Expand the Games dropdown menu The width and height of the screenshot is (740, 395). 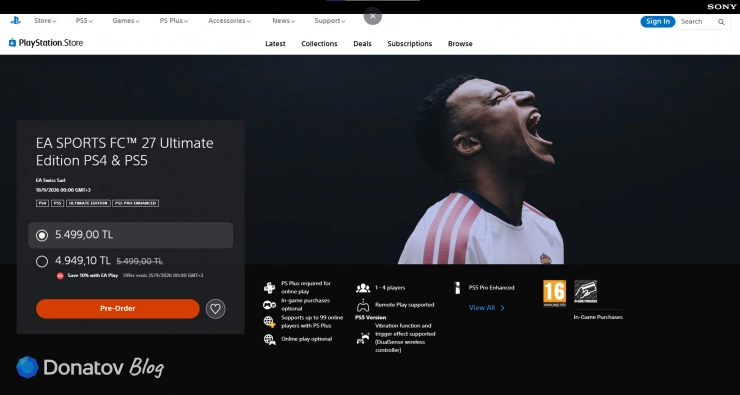tap(126, 21)
